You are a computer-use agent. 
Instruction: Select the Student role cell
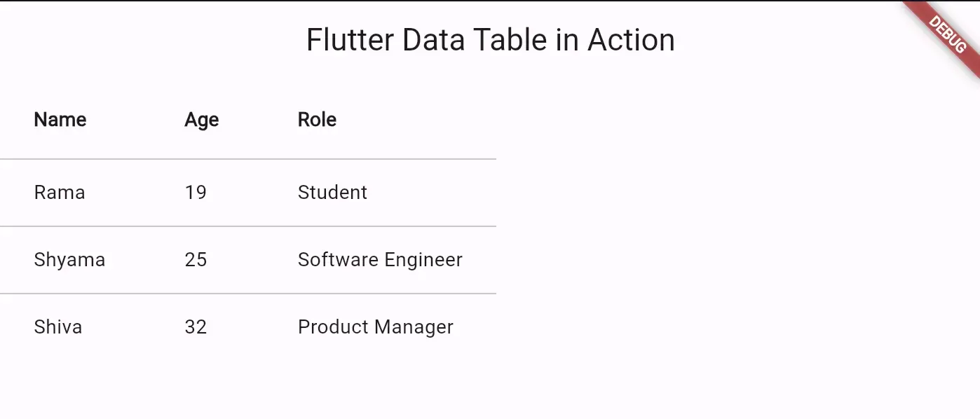pyautogui.click(x=332, y=193)
